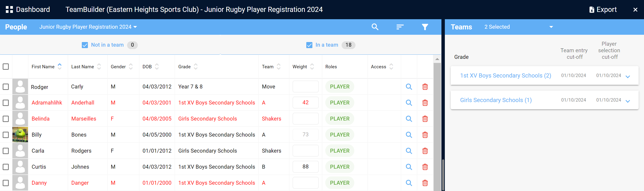
Task: View details for Curtis Johnes
Action: point(409,166)
